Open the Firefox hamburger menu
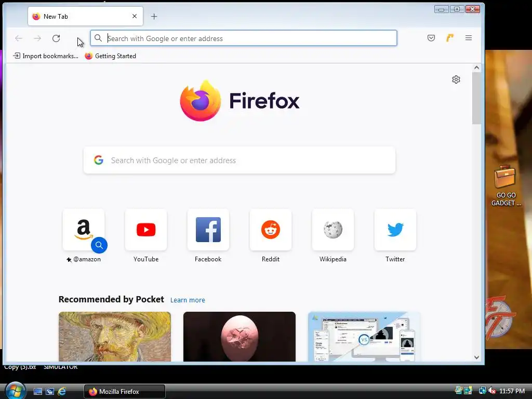Image resolution: width=532 pixels, height=399 pixels. (x=469, y=38)
